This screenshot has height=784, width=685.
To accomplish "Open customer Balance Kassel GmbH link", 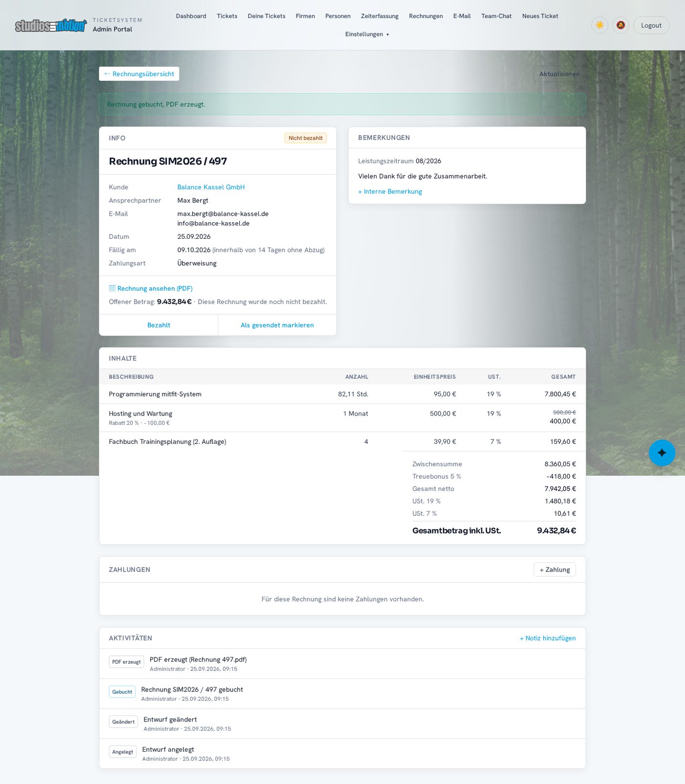I will [211, 187].
